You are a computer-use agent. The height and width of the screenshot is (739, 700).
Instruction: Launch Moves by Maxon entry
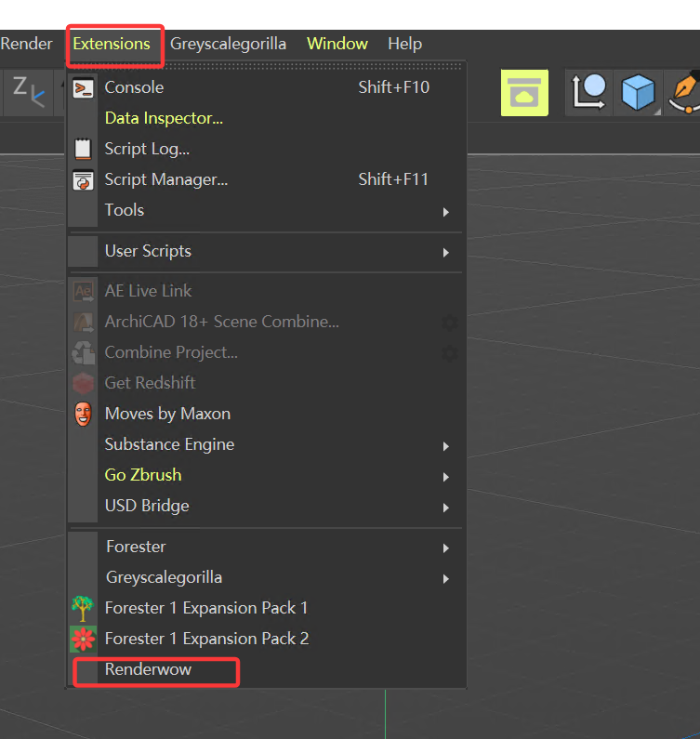coord(267,414)
